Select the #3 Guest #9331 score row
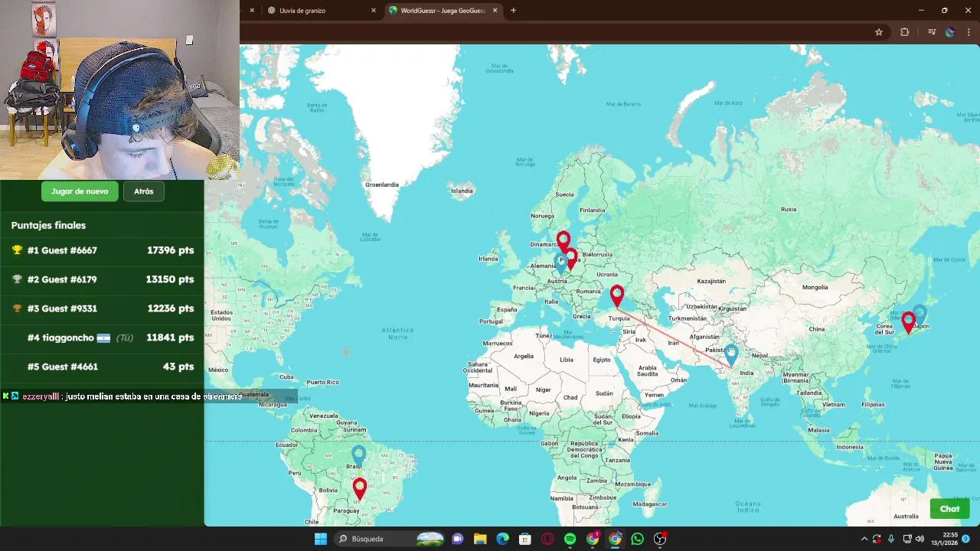The width and height of the screenshot is (980, 551). coord(103,308)
